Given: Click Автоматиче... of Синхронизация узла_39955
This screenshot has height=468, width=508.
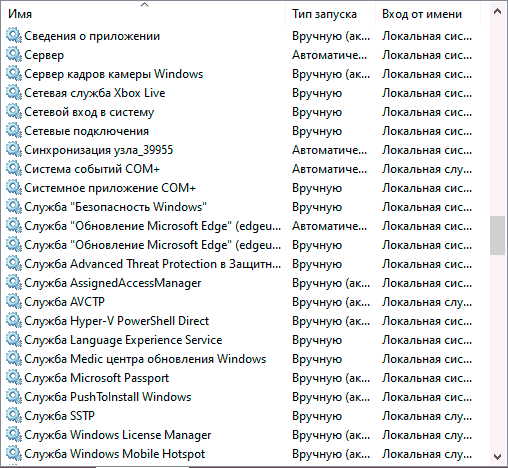Looking at the screenshot, I should click(x=329, y=150).
